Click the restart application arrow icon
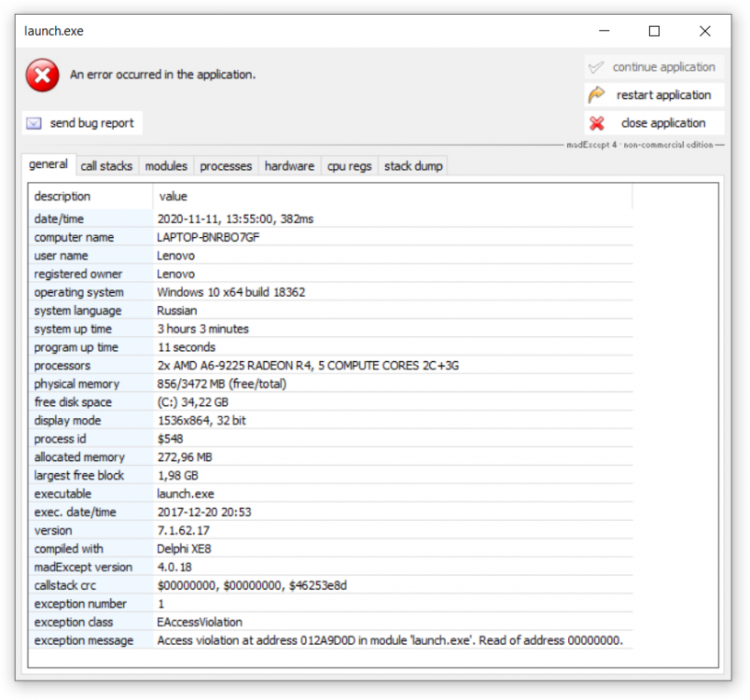 point(597,95)
